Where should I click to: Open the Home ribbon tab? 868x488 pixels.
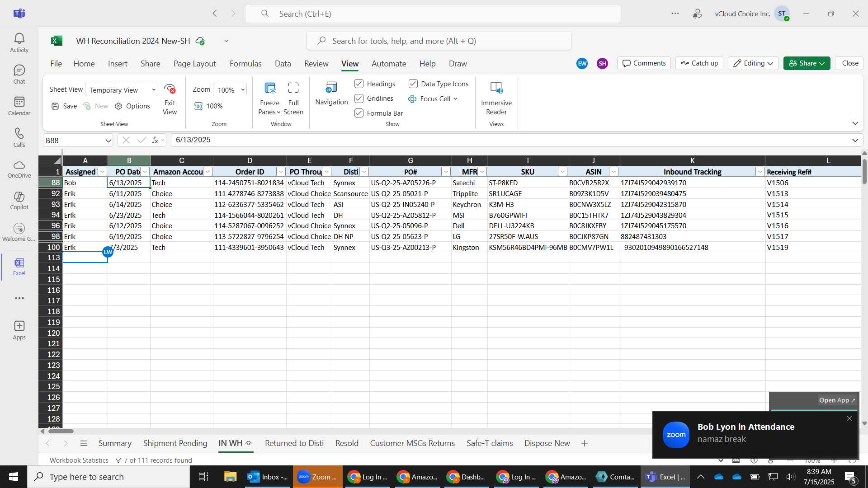tap(84, 64)
